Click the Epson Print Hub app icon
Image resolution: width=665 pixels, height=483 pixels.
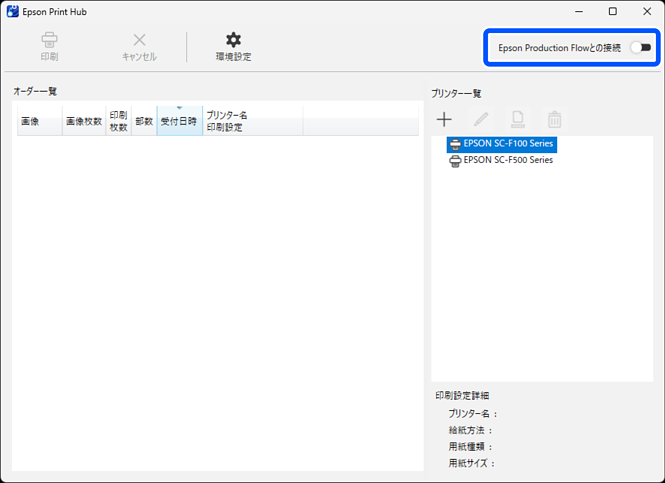tap(12, 11)
